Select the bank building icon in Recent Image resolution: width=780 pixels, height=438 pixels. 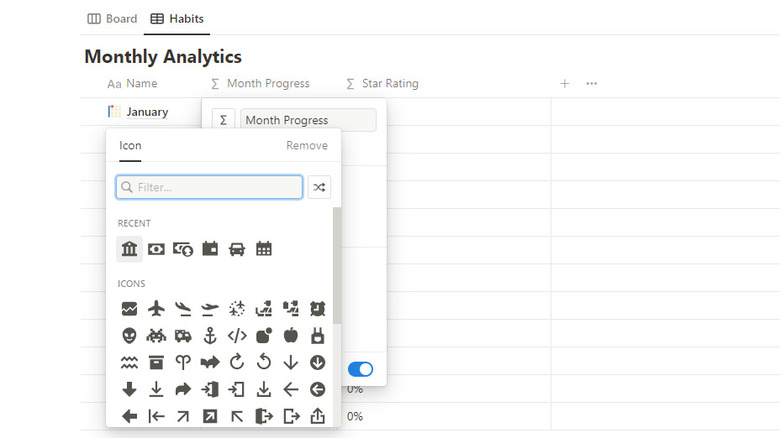point(129,249)
